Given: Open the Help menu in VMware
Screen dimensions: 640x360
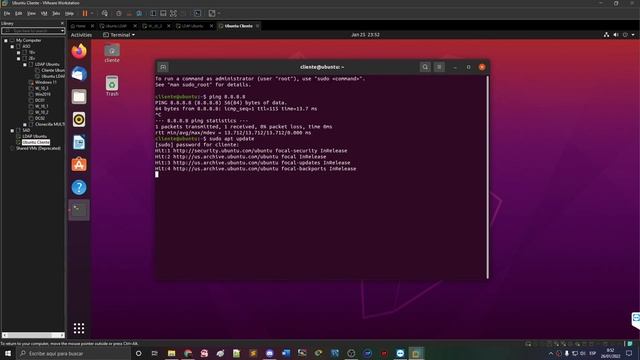Looking at the screenshot, I should point(69,13).
